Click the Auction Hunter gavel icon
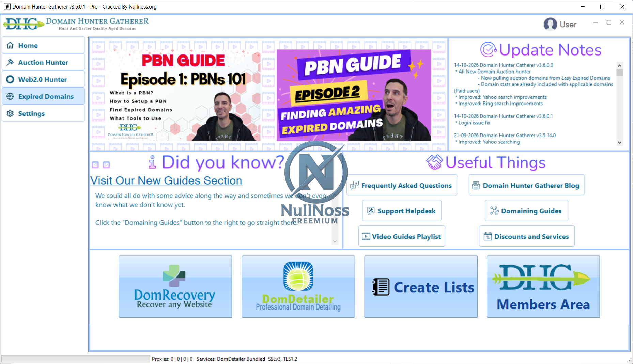The width and height of the screenshot is (633, 364). click(x=10, y=62)
